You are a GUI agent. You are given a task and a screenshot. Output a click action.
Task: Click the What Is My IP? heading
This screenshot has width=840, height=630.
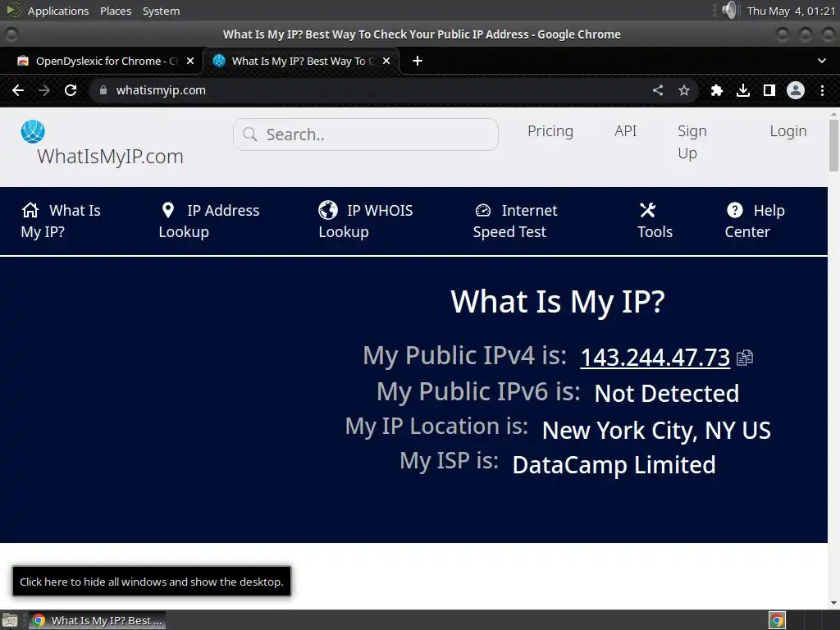558,302
